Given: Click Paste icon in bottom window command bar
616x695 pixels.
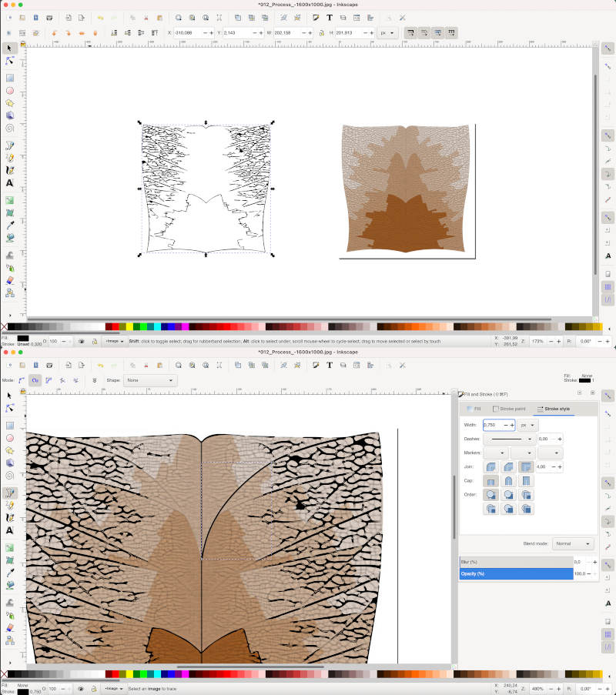Looking at the screenshot, I should tap(159, 366).
